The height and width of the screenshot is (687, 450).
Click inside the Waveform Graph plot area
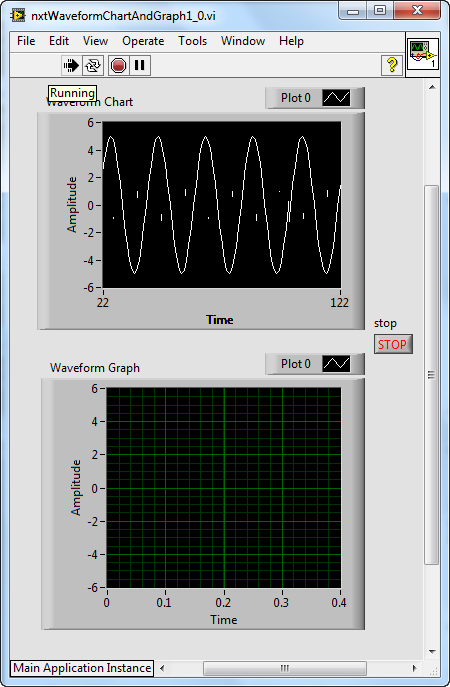[x=223, y=488]
